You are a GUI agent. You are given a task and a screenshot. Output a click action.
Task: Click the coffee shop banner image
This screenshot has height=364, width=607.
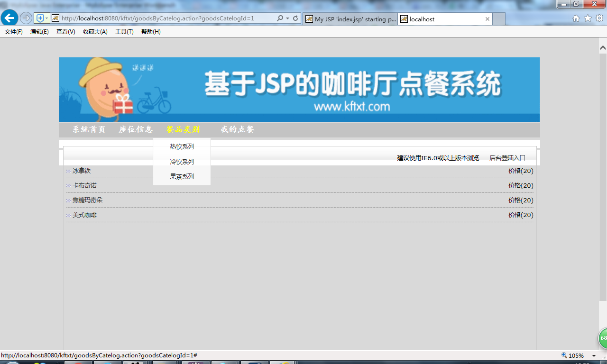299,90
